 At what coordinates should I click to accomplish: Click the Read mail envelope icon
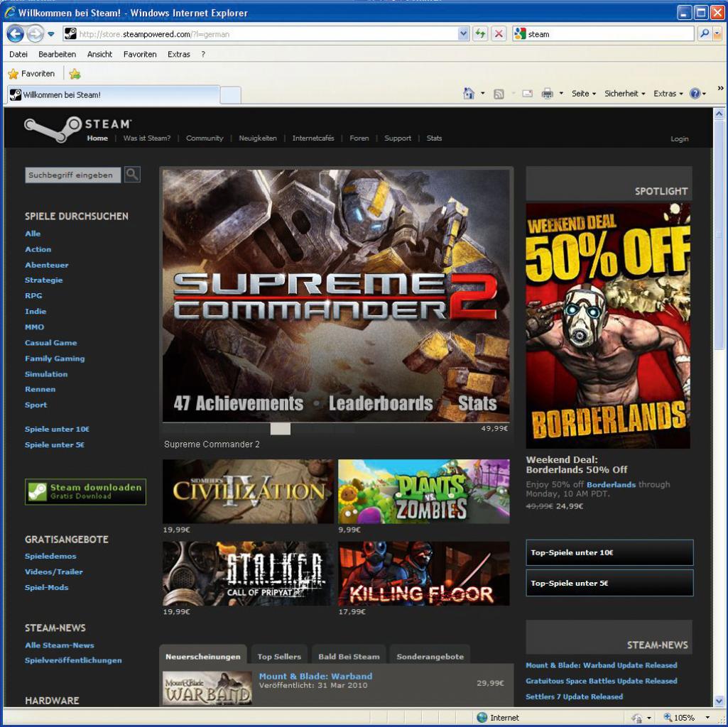[x=528, y=94]
